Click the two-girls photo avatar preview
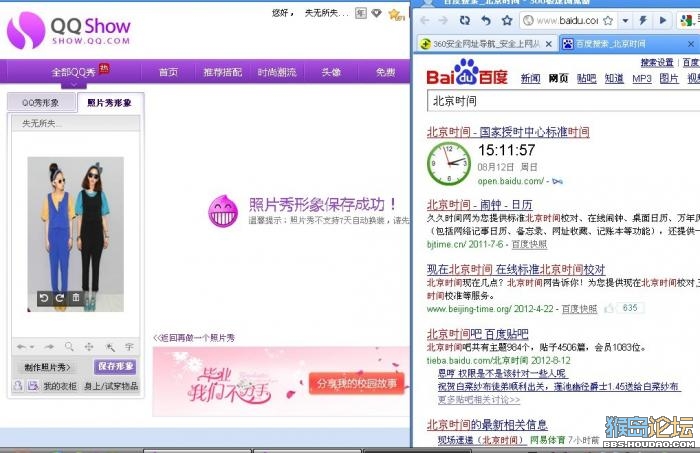 75,234
